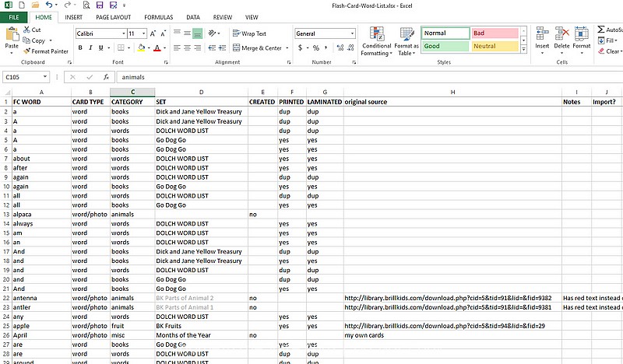Apply the Bad red cell style
The image size is (623, 364).
pyautogui.click(x=495, y=33)
